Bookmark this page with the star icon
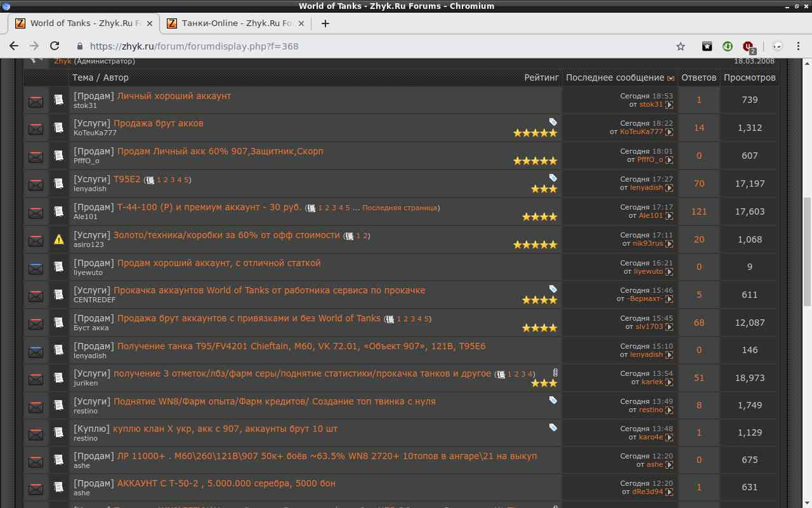This screenshot has width=812, height=508. [681, 46]
